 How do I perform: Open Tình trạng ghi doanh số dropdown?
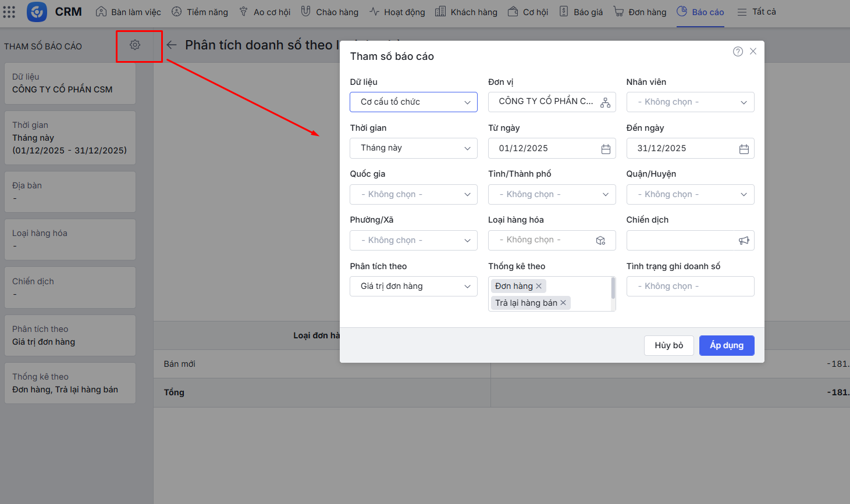691,287
